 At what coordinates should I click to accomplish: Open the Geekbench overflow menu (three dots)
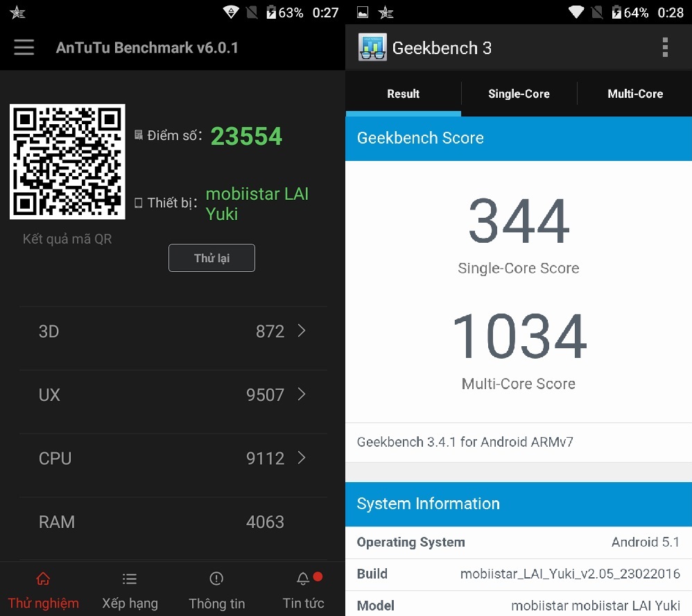coord(665,47)
